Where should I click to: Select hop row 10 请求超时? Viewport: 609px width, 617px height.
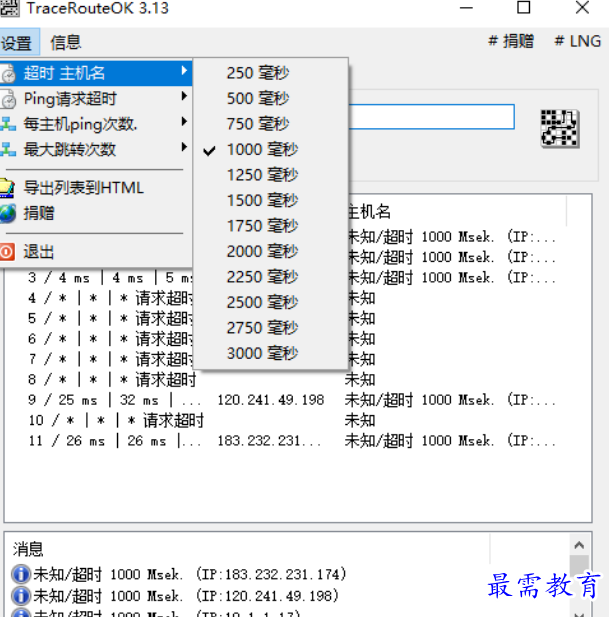(x=297, y=421)
